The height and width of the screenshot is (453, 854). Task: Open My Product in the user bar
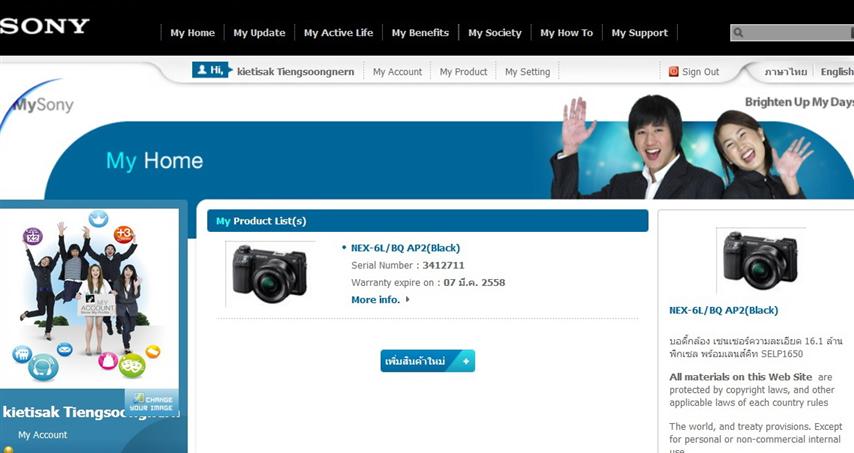click(463, 72)
